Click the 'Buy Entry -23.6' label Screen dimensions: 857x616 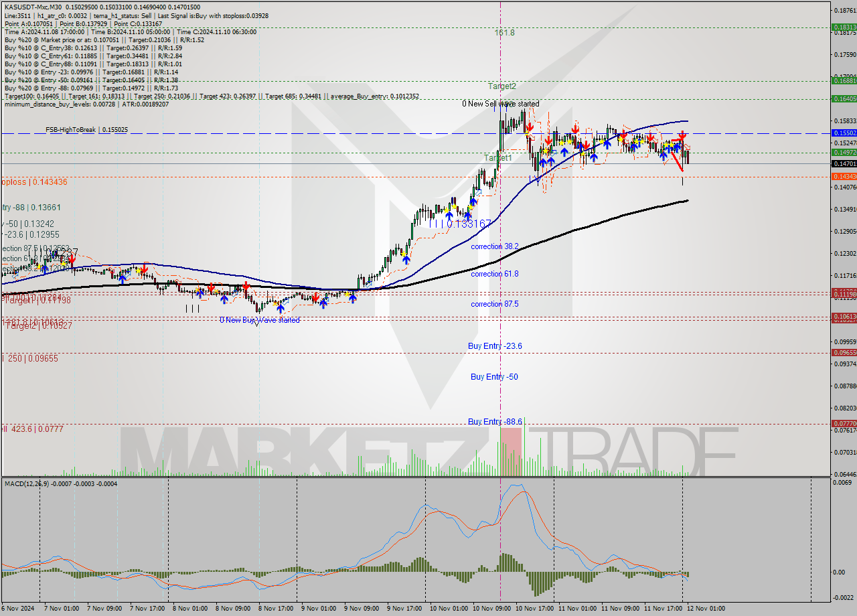[495, 345]
